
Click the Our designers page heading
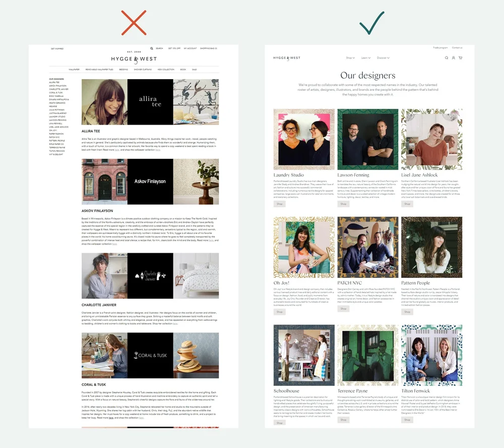(368, 75)
